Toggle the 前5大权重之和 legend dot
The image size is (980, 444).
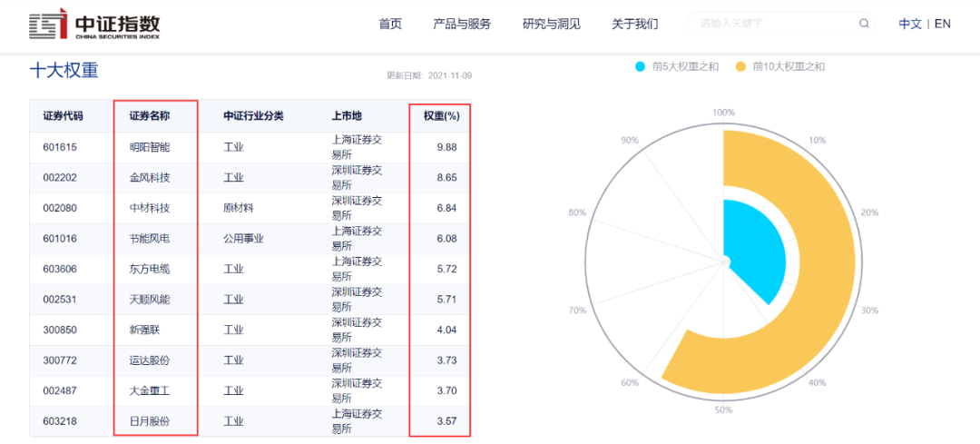pos(640,66)
